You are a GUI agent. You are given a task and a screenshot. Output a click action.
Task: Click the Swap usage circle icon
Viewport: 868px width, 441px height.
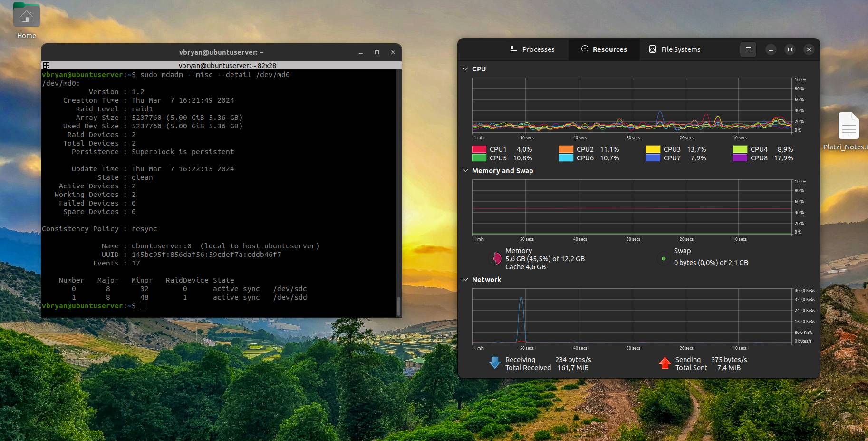click(x=664, y=259)
